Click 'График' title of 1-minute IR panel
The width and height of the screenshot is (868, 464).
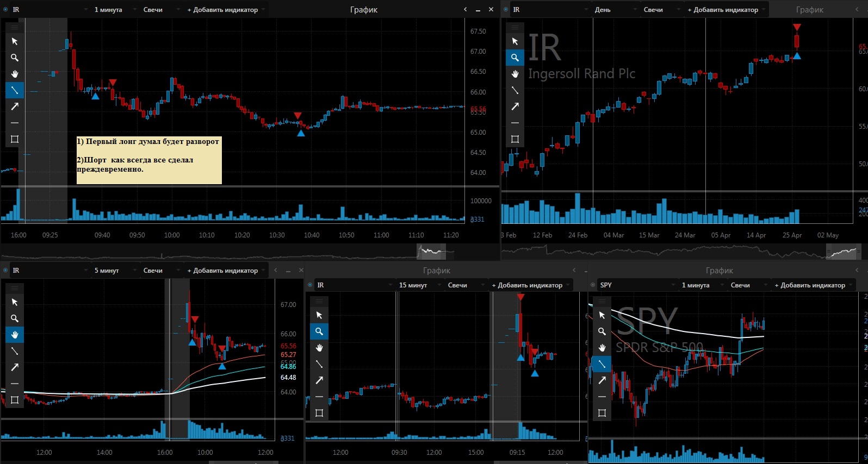click(364, 10)
